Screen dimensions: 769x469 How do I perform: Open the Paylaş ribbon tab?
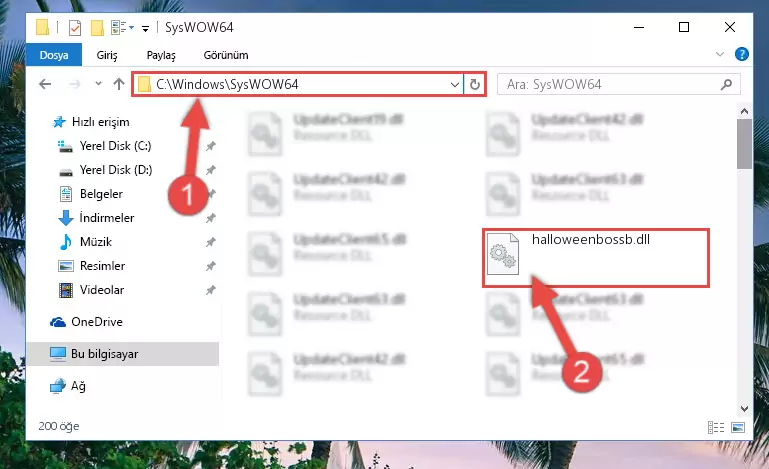[x=161, y=55]
